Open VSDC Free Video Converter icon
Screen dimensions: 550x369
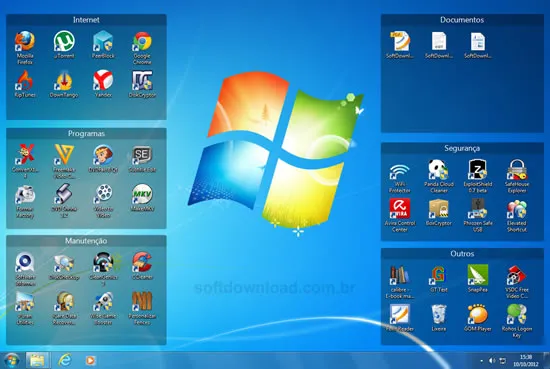(x=517, y=275)
